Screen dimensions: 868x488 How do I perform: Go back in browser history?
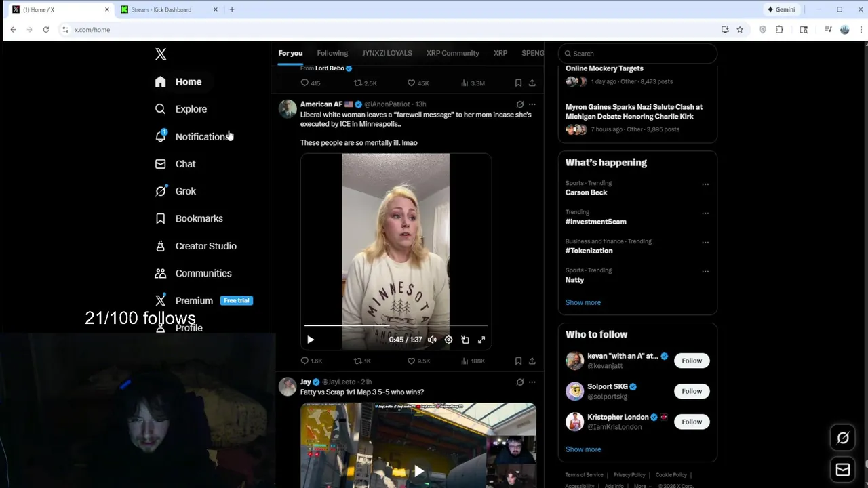point(13,30)
